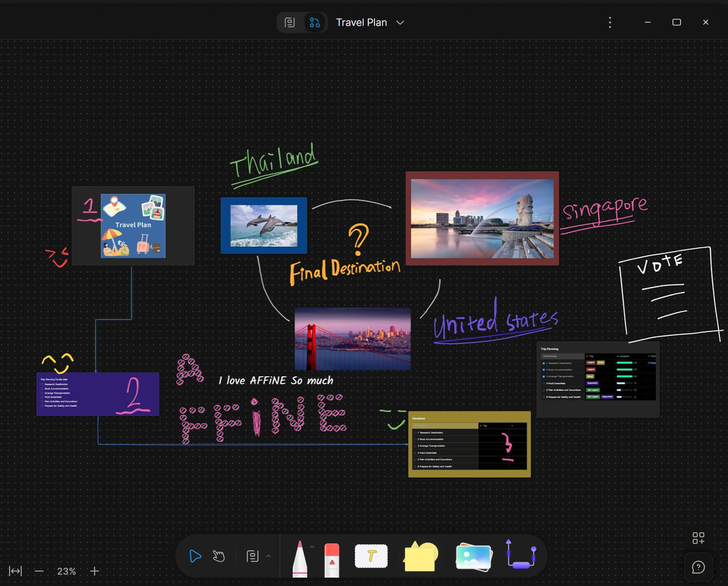
Task: Zoom out with the minus icon
Action: pyautogui.click(x=39, y=571)
